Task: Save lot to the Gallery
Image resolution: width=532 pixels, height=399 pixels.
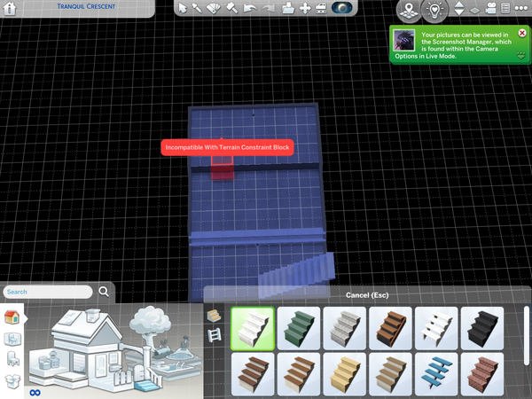Action: click(x=288, y=8)
